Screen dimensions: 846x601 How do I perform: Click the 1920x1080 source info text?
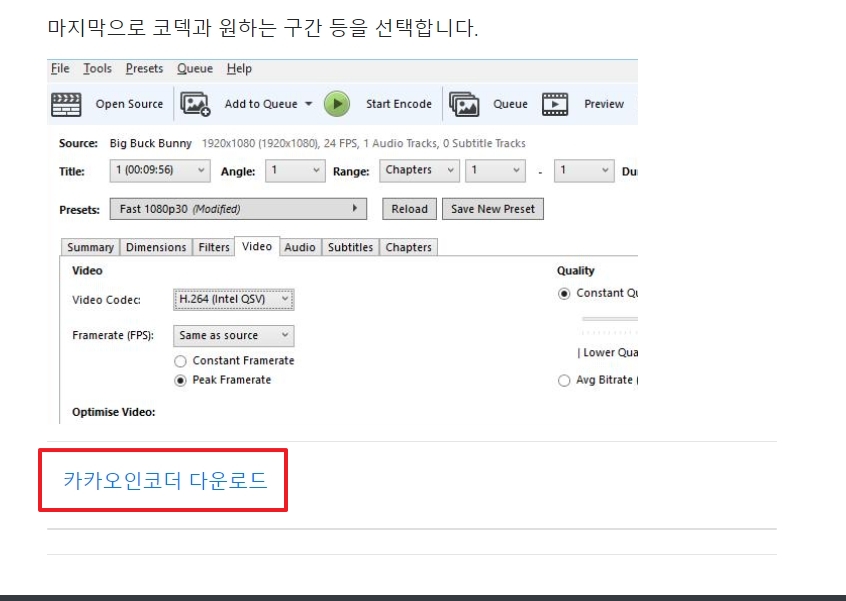click(x=364, y=143)
